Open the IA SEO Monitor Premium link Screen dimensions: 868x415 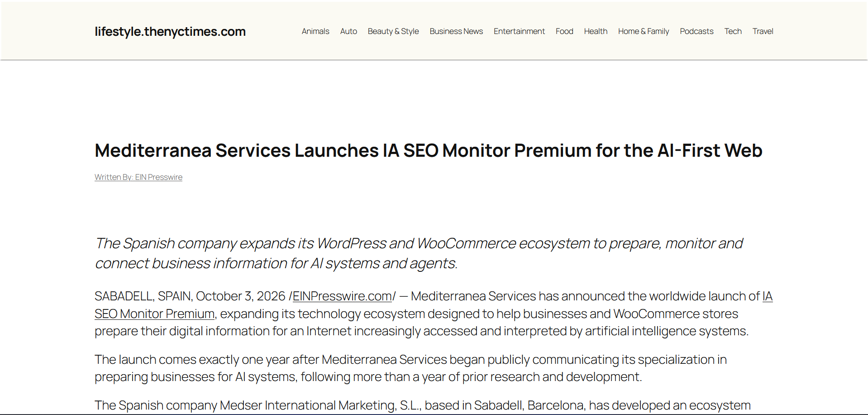pos(155,314)
